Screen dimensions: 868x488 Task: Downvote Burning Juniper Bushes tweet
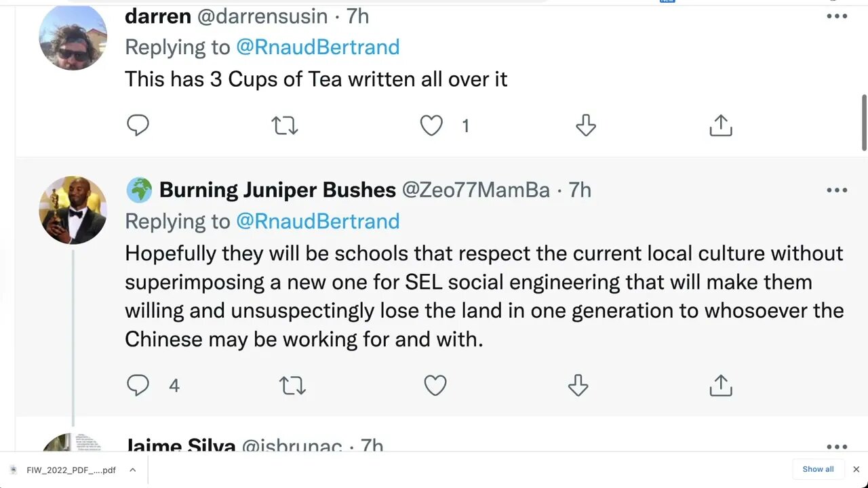pos(578,385)
